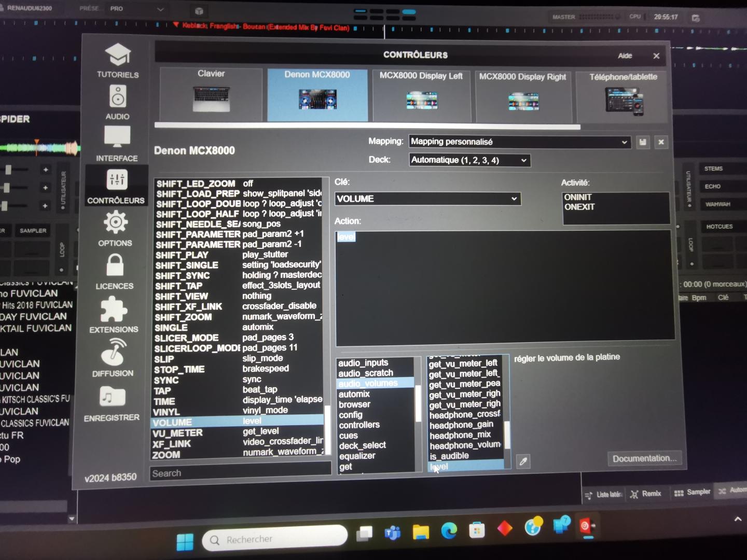Select the SLIP key row

239,359
